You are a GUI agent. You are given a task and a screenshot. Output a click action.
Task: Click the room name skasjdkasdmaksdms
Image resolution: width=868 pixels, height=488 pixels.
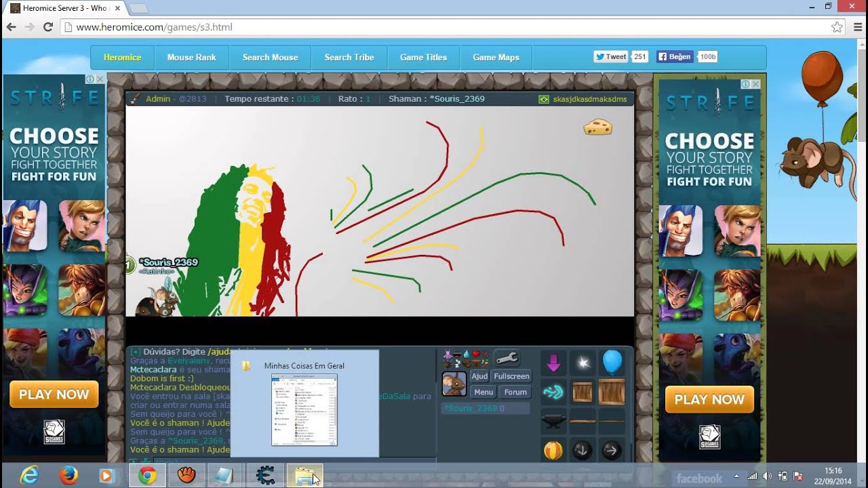tap(590, 99)
